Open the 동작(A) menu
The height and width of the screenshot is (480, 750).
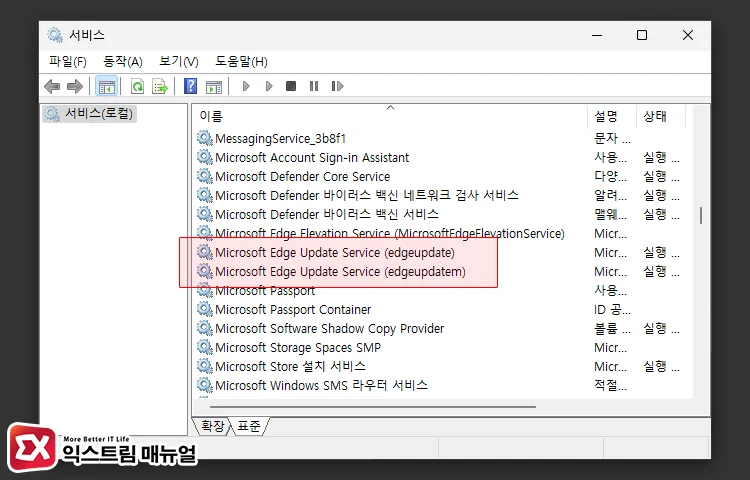coord(123,61)
